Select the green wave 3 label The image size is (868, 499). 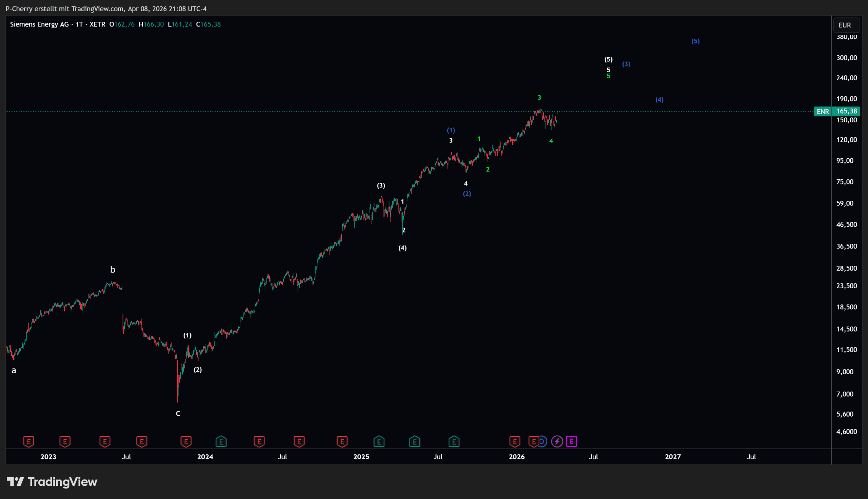coord(539,98)
